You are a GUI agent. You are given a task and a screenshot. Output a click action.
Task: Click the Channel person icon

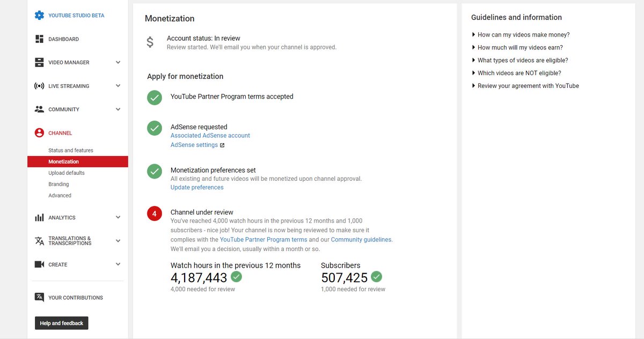[39, 133]
